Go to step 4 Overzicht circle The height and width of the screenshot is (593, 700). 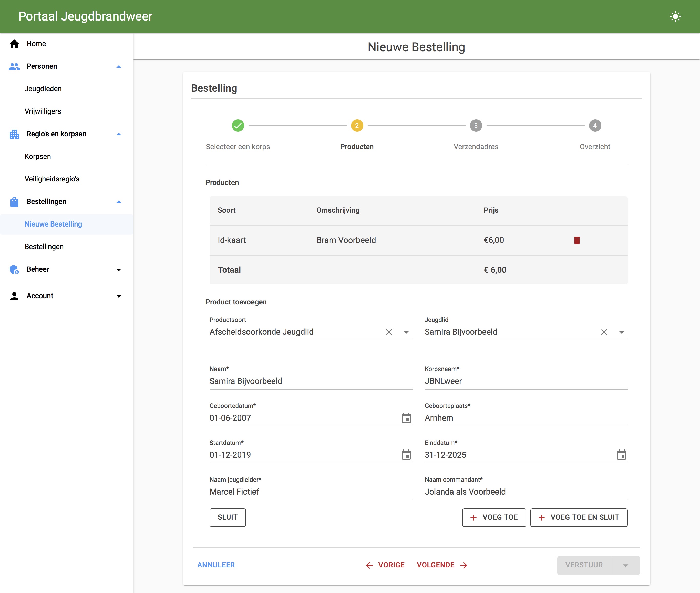(x=595, y=126)
